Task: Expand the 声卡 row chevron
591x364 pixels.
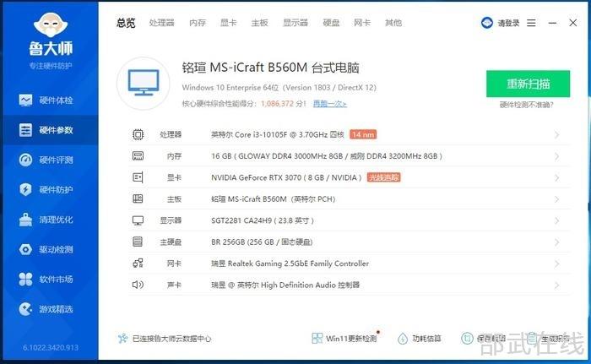Action: click(x=556, y=285)
